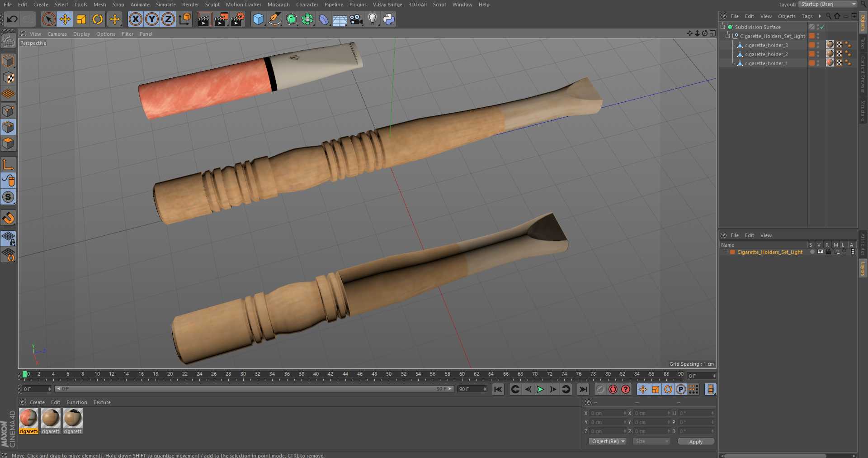Image resolution: width=868 pixels, height=458 pixels.
Task: Select the Live Selection tool
Action: point(49,19)
